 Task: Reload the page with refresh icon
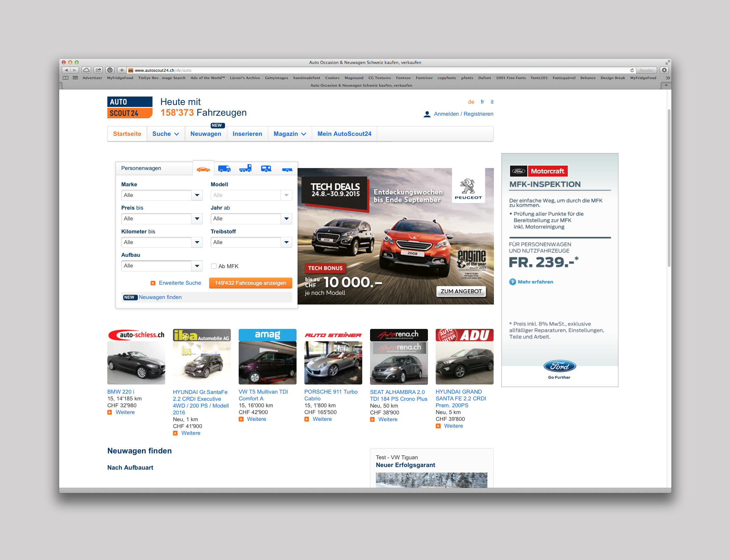tap(631, 70)
